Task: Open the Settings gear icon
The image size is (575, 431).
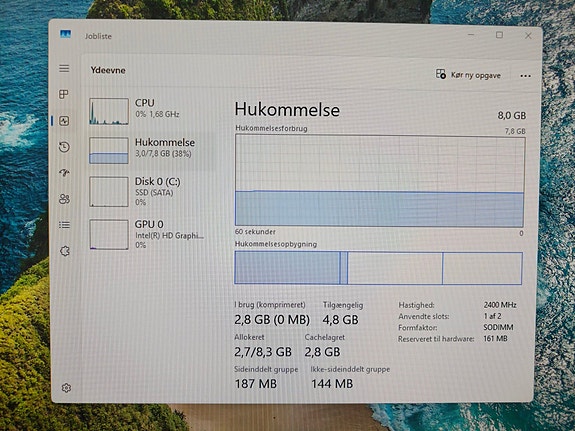Action: 66,388
